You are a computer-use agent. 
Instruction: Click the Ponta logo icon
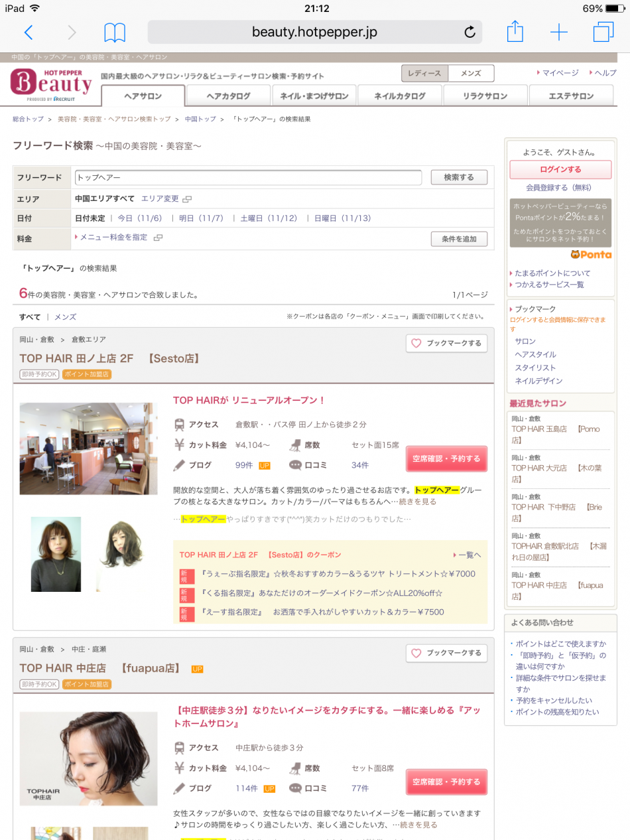tap(591, 255)
